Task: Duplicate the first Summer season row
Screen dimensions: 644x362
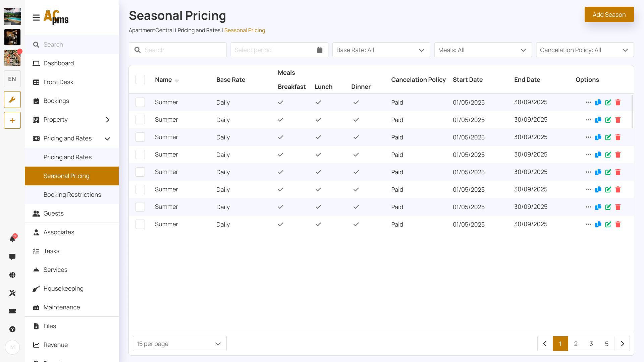Action: point(598,102)
